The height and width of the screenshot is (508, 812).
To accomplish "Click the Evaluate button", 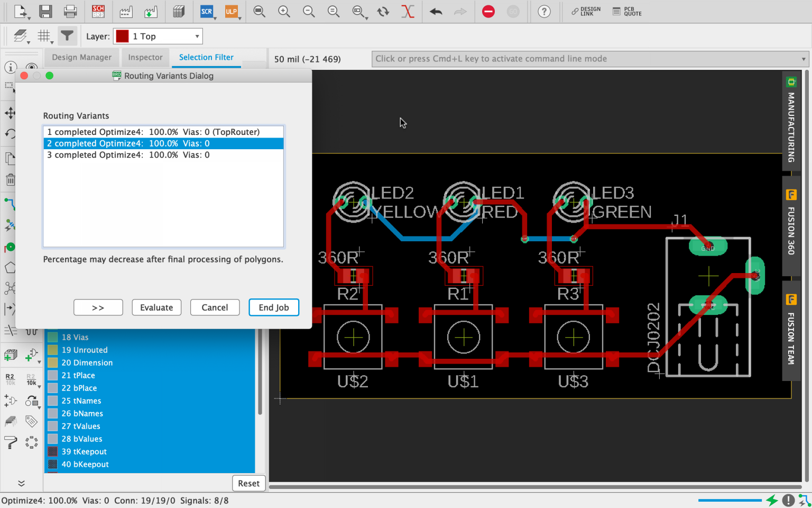I will (156, 307).
